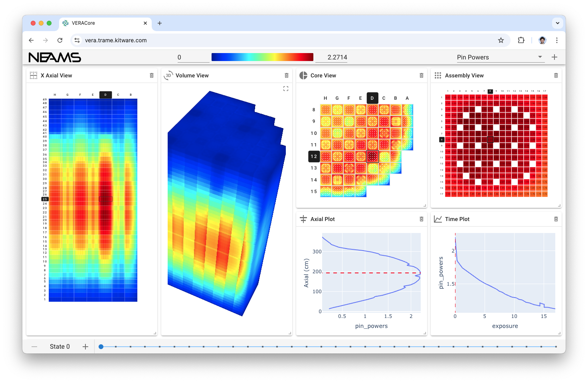
Task: Decrease state with the minus stepper
Action: (x=34, y=347)
